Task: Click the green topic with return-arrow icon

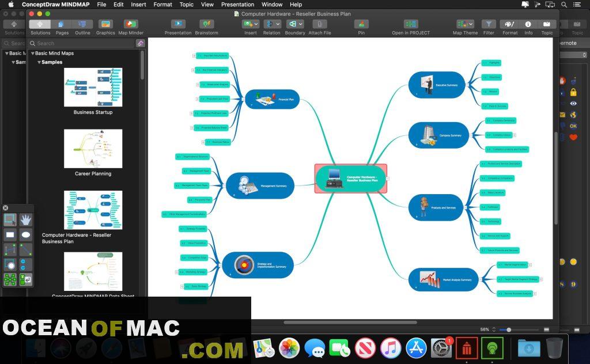Action: tap(25, 279)
